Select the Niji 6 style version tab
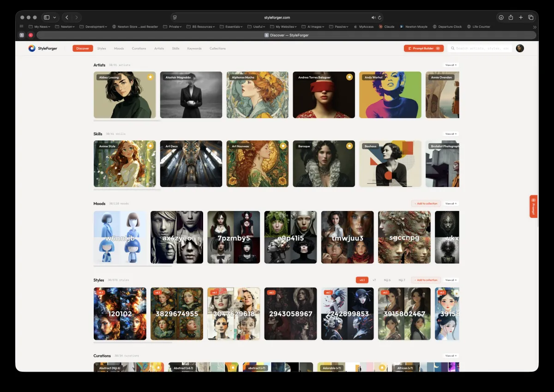554x392 pixels. coord(387,280)
